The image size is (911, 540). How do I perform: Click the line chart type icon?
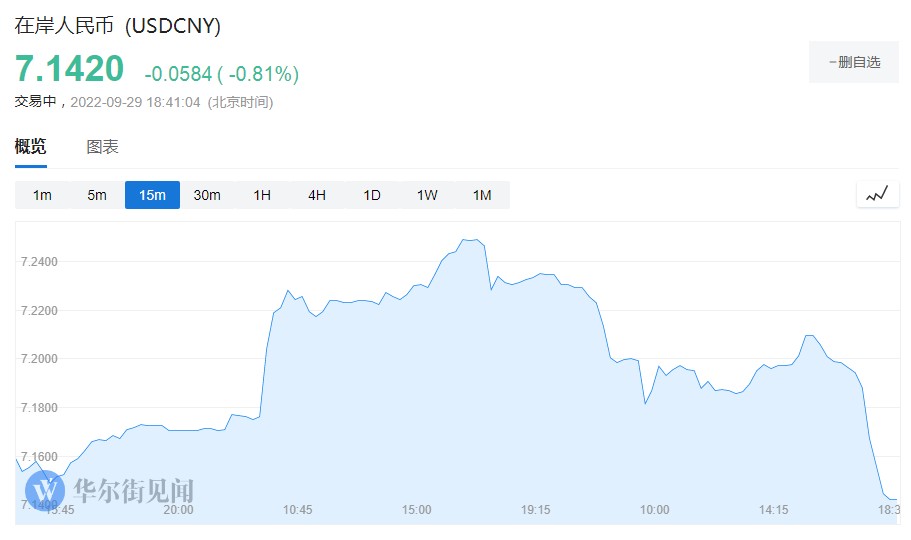click(x=877, y=195)
